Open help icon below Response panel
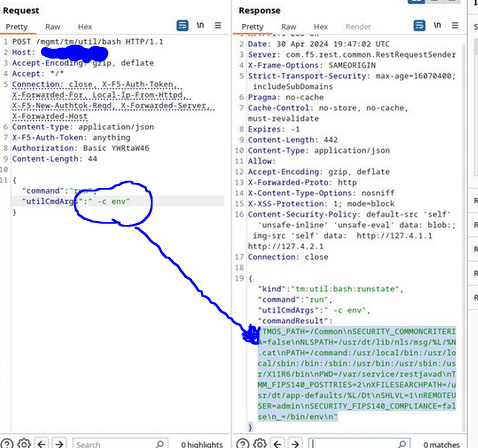The height and width of the screenshot is (448, 478). [x=242, y=444]
